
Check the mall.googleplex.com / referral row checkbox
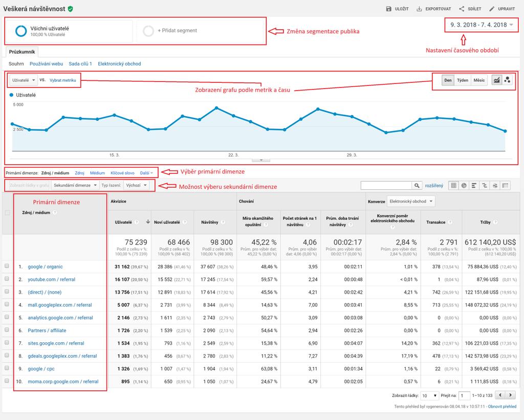[x=7, y=304]
